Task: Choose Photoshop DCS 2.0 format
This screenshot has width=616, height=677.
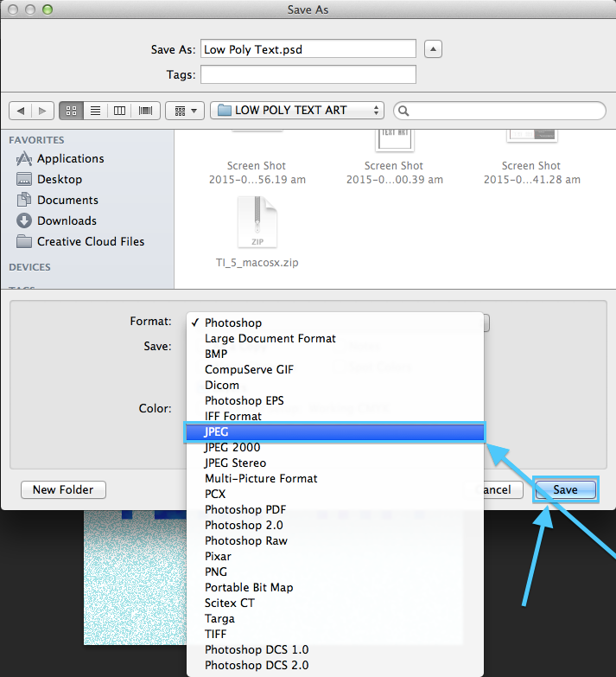Action: click(x=335, y=665)
